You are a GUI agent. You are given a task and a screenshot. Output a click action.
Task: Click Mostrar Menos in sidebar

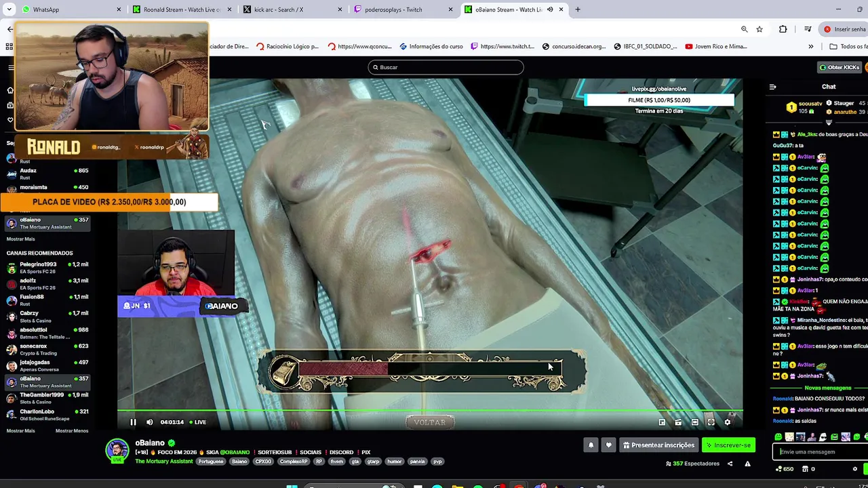coord(72,431)
